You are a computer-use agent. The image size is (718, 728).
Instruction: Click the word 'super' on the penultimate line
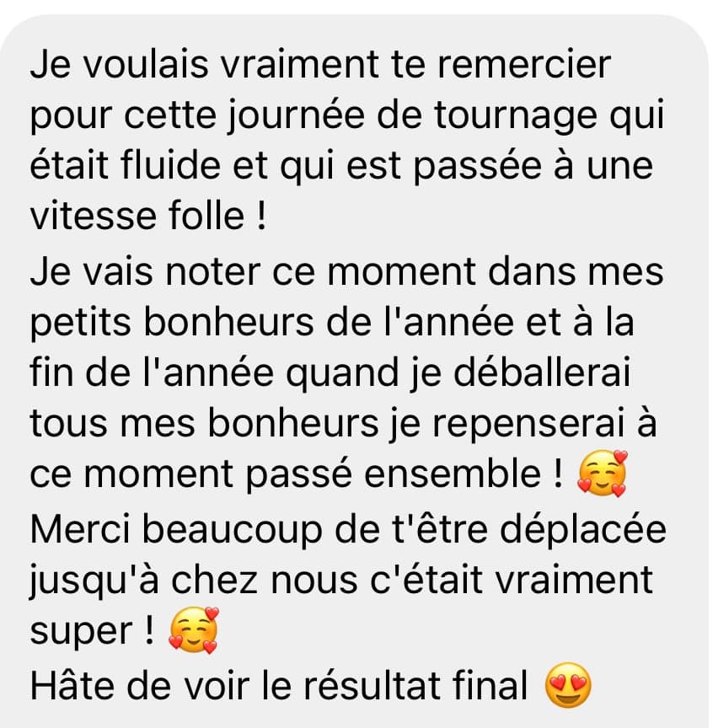81,632
